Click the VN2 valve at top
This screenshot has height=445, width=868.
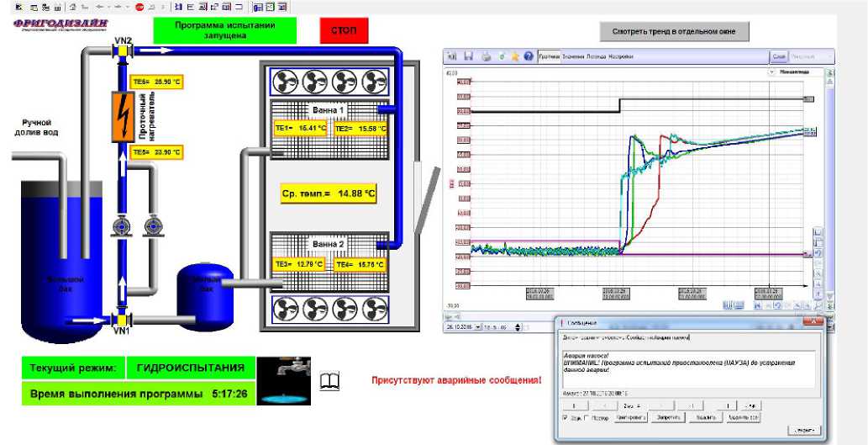pyautogui.click(x=123, y=51)
